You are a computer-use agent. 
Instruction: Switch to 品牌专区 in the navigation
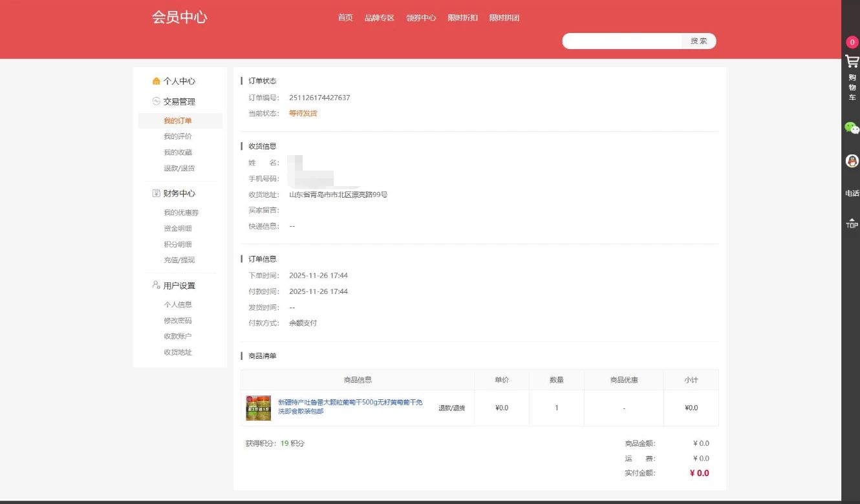pyautogui.click(x=378, y=18)
